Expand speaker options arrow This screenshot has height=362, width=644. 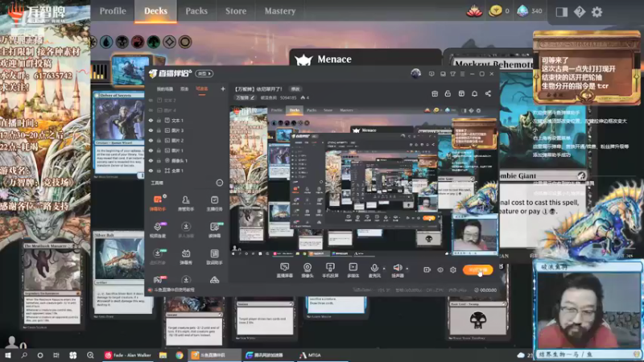(x=407, y=269)
